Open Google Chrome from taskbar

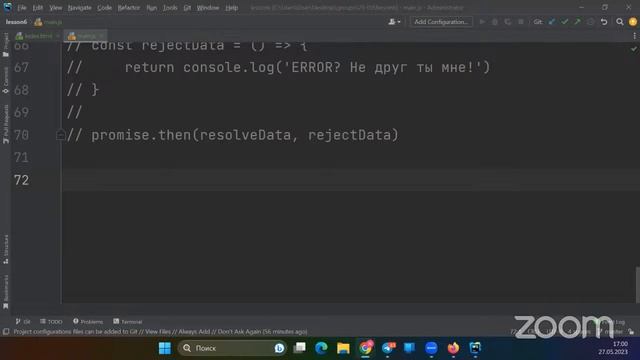366,348
